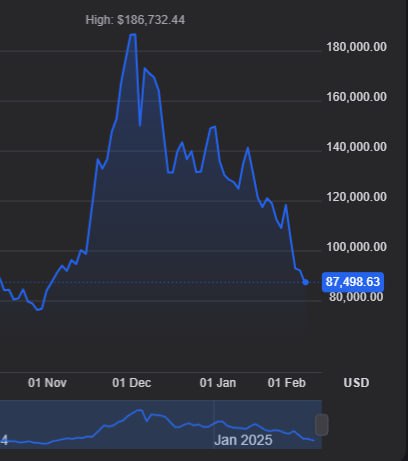
Task: Select the 180,000.00 price axis label
Action: 356,47
